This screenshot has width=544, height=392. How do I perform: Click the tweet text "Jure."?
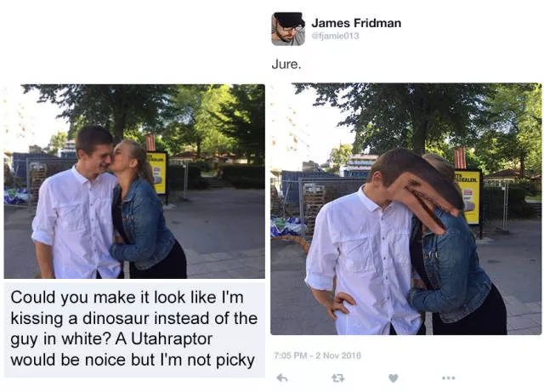point(286,65)
